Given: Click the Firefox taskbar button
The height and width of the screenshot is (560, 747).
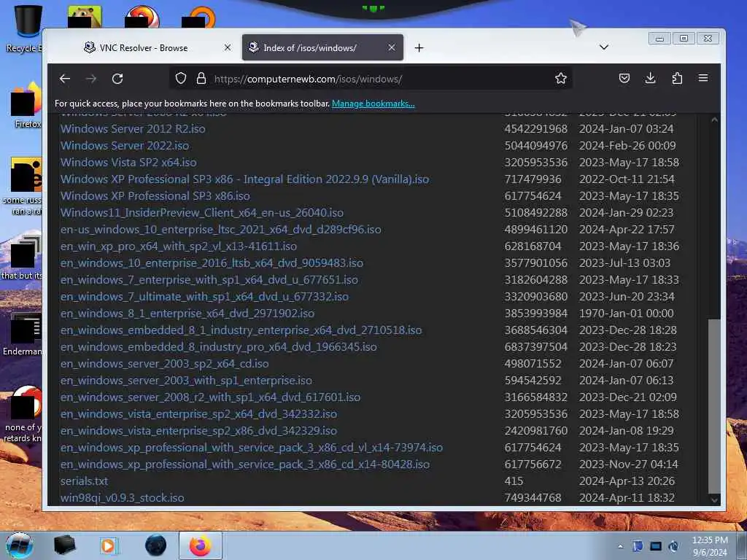Looking at the screenshot, I should click(x=201, y=545).
